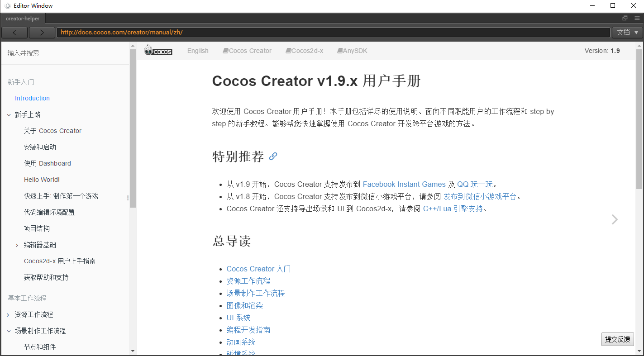
Task: Open the 文档 dropdown
Action: click(x=627, y=33)
